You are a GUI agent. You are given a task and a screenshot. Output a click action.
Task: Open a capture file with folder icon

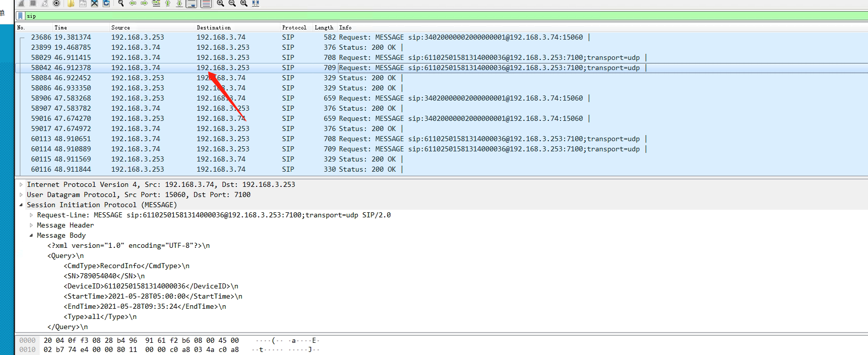point(71,3)
